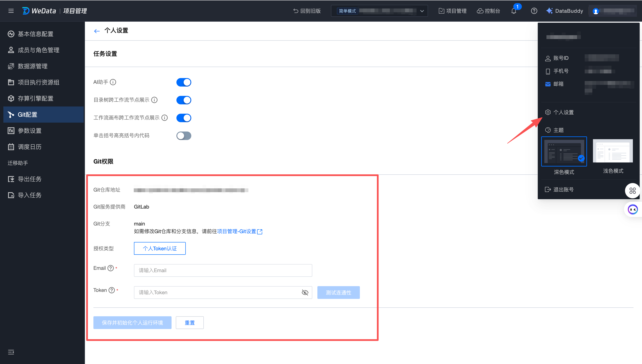Image resolution: width=642 pixels, height=364 pixels.
Task: Turn off the AI助手 toggle
Action: tap(184, 82)
